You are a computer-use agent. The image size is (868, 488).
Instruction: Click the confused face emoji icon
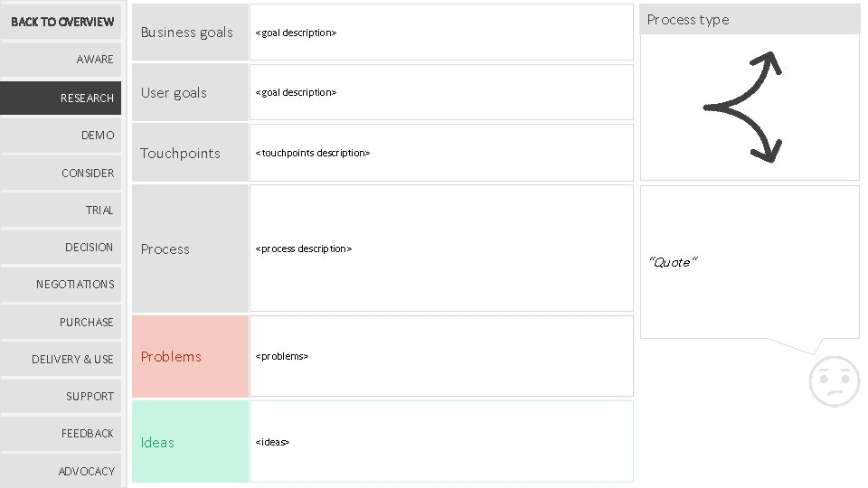833,381
